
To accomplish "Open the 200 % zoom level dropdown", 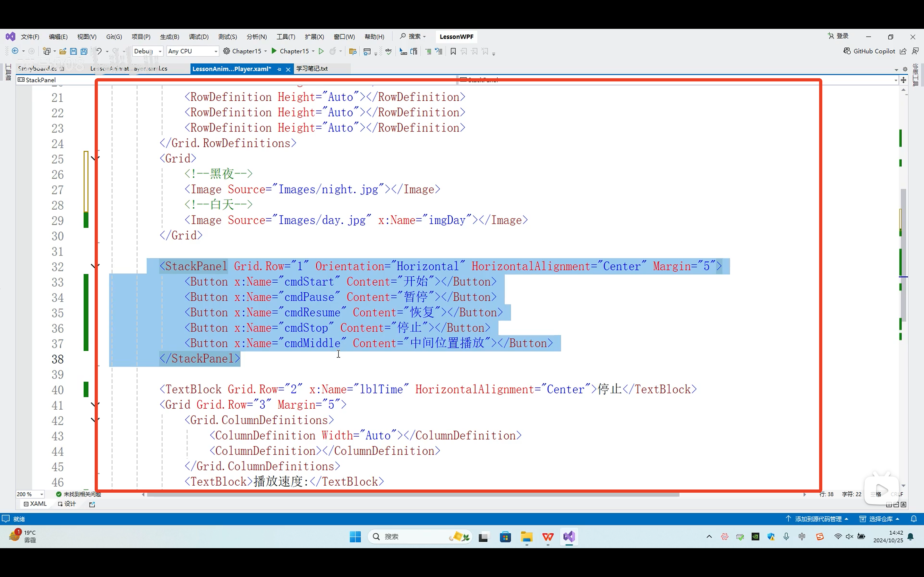I will click(x=42, y=494).
